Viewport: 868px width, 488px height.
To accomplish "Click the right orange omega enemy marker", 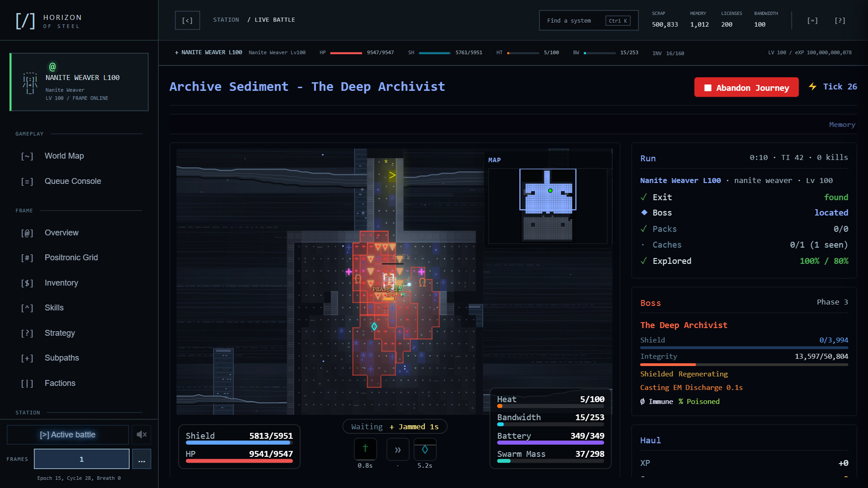I will 422,282.
